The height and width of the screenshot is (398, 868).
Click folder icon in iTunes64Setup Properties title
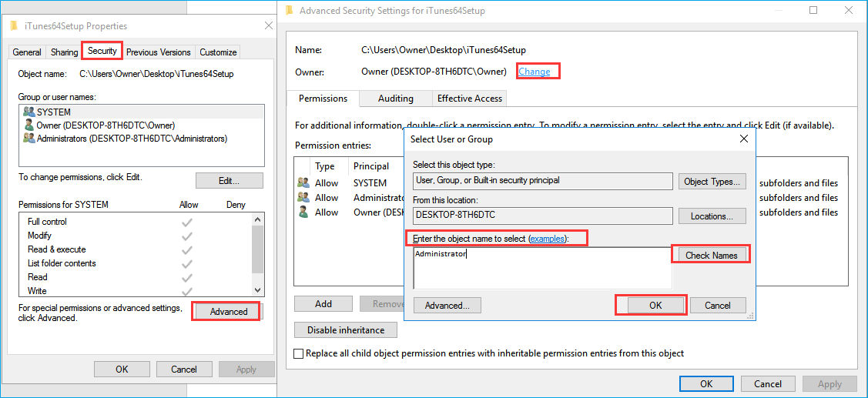click(14, 26)
